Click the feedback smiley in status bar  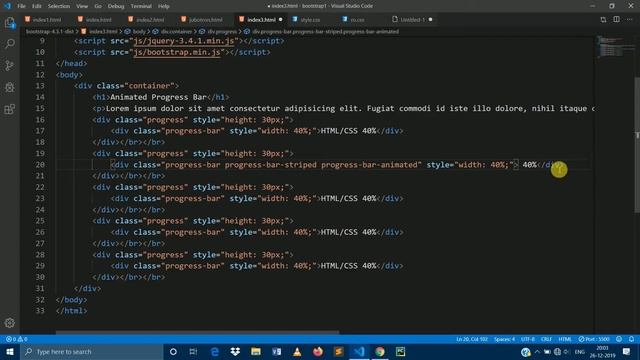pyautogui.click(x=619, y=339)
